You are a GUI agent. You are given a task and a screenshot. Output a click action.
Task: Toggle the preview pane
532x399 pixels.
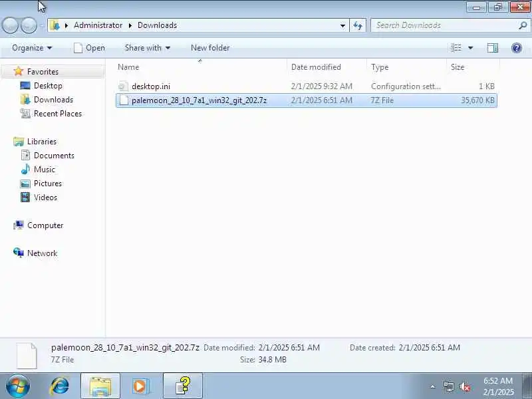[x=493, y=48]
